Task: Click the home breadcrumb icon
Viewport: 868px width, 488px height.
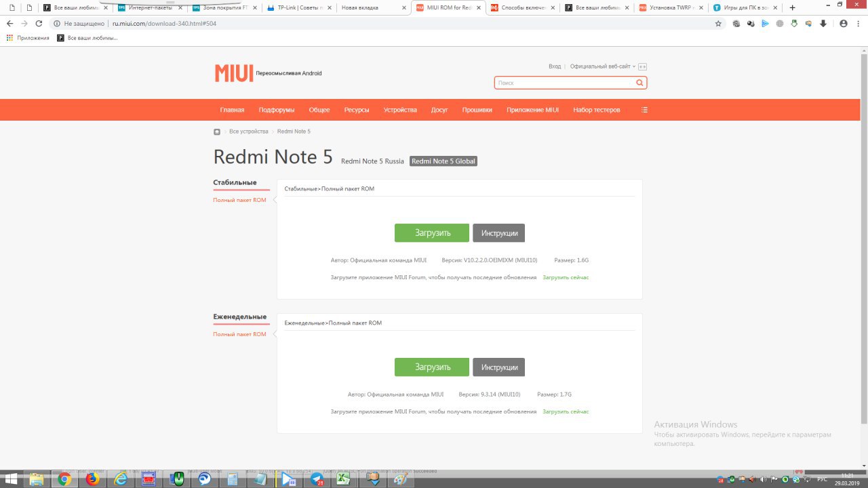Action: 217,131
